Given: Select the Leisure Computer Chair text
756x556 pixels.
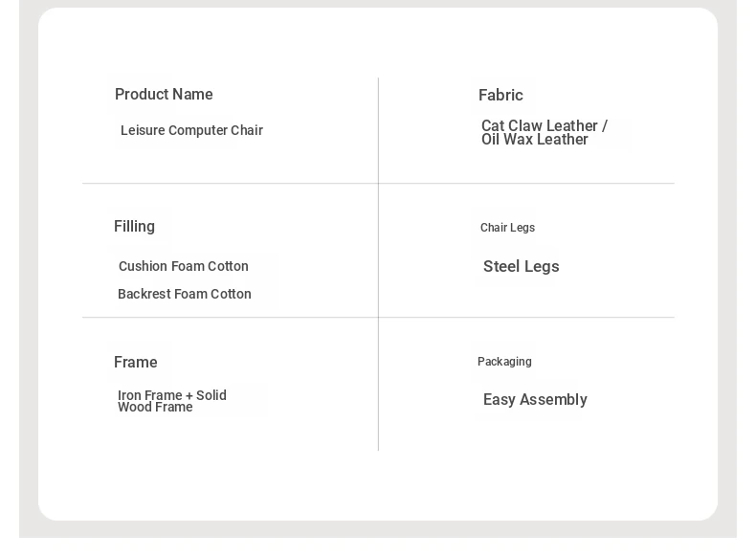Looking at the screenshot, I should click(191, 130).
